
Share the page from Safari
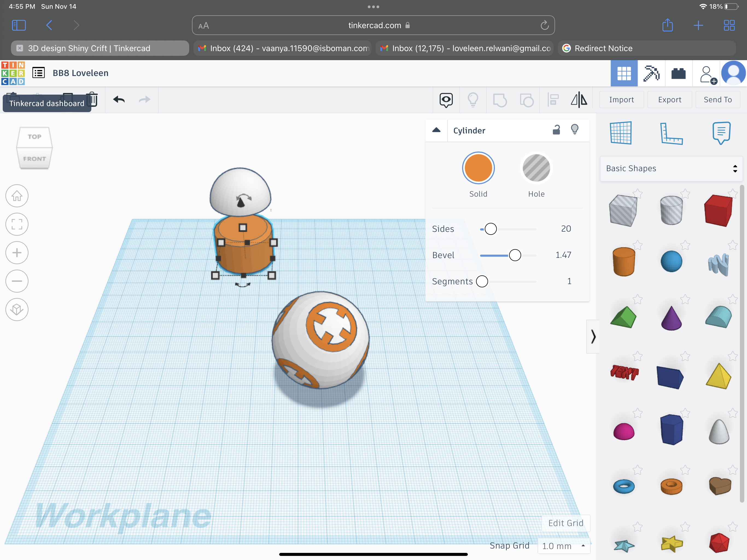click(668, 25)
